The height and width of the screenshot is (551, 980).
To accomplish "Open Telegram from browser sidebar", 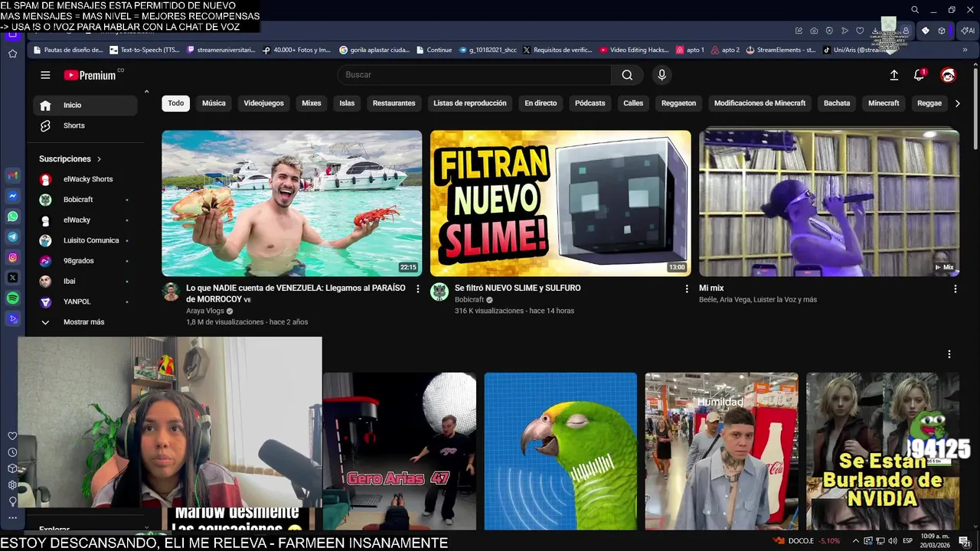I will click(x=12, y=237).
